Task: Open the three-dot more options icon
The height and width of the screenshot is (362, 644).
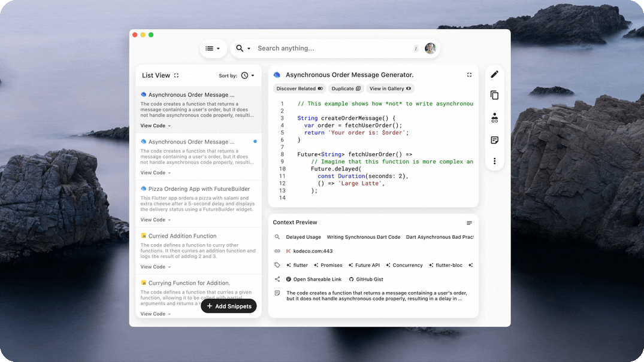Action: tap(494, 162)
